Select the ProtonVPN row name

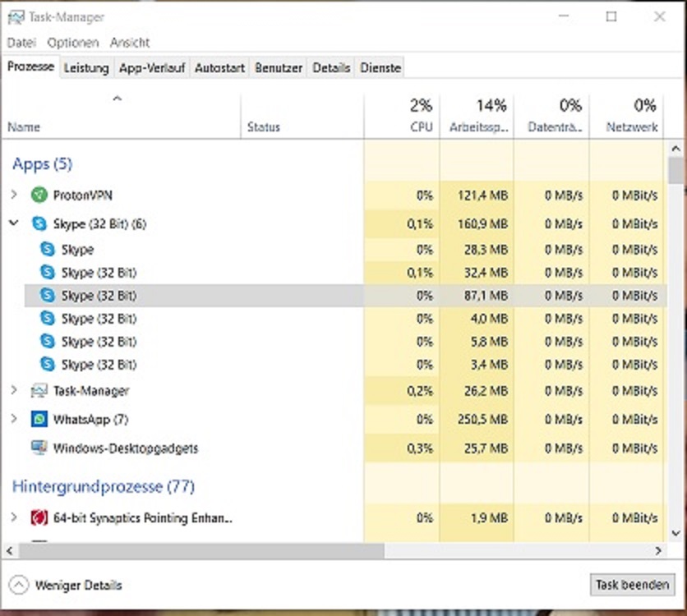tap(83, 195)
